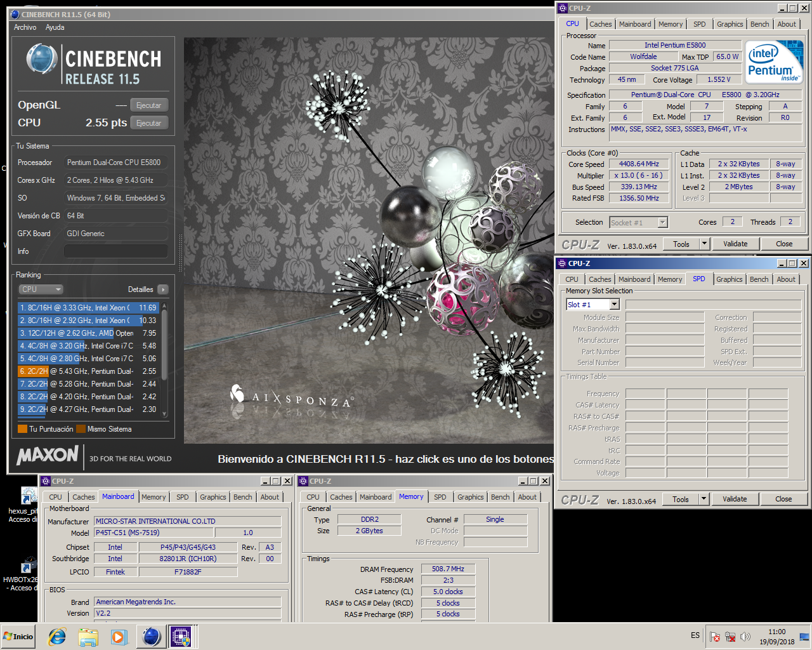The image size is (812, 650).
Task: Select ranking row 1 Intel Xeon 11.69
Action: tap(88, 308)
